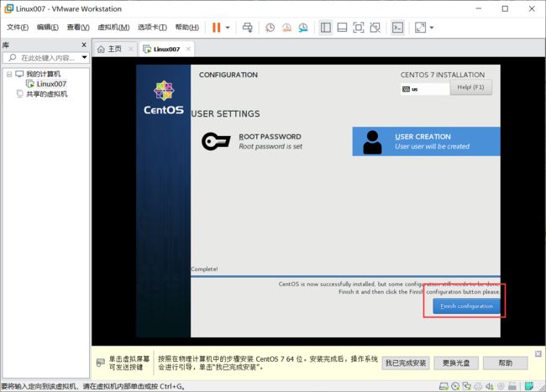
Task: Click the stretch guest display icon
Action: tap(420, 28)
